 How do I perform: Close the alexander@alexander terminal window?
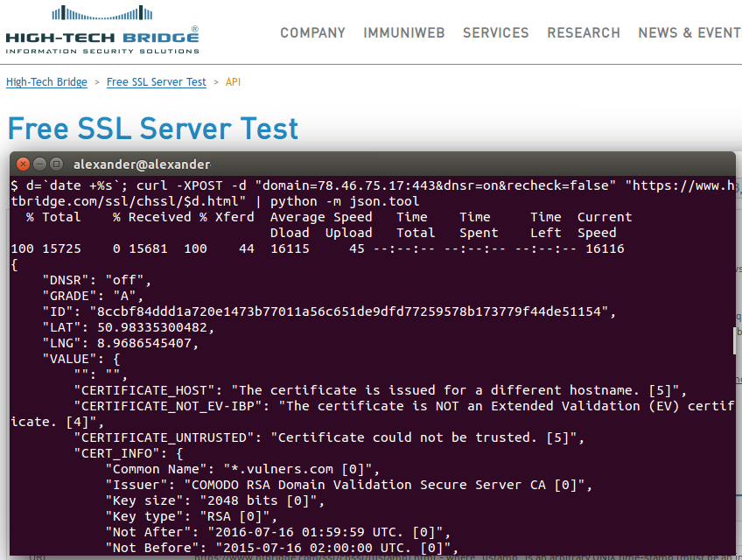pyautogui.click(x=23, y=164)
